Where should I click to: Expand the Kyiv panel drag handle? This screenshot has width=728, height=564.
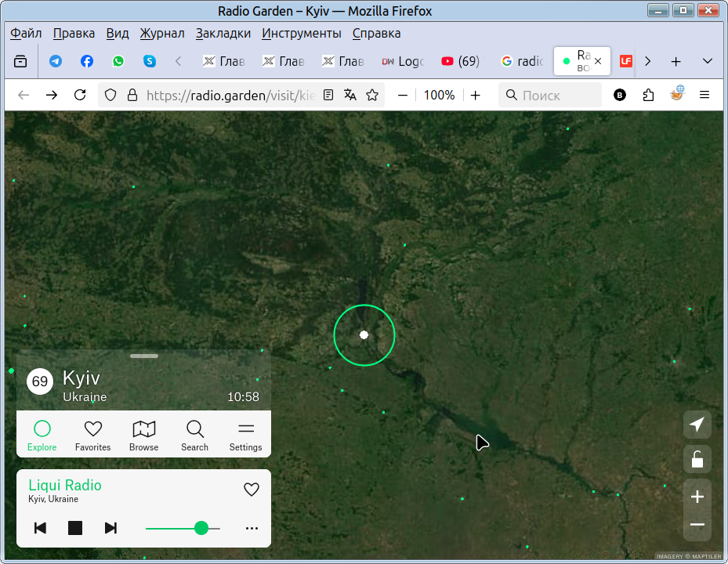click(144, 356)
